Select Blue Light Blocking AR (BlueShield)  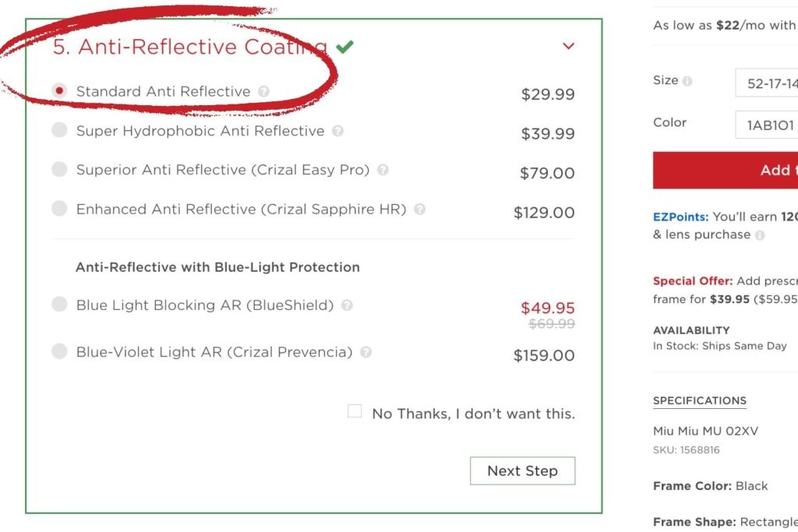[x=59, y=305]
